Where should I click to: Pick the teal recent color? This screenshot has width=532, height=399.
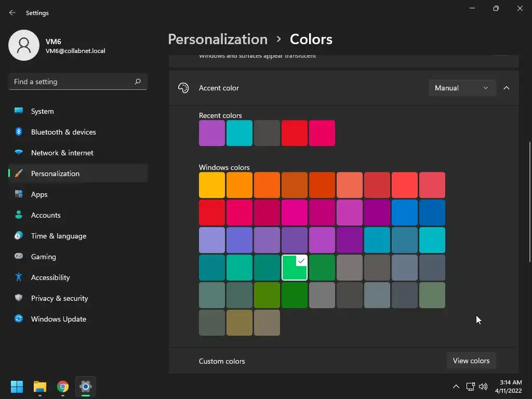point(239,133)
